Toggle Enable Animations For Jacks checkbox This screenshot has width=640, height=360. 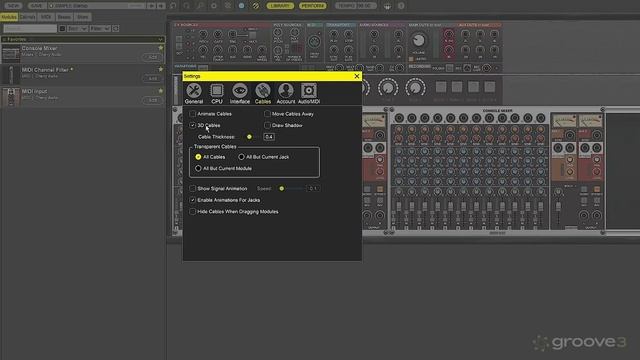(193, 200)
